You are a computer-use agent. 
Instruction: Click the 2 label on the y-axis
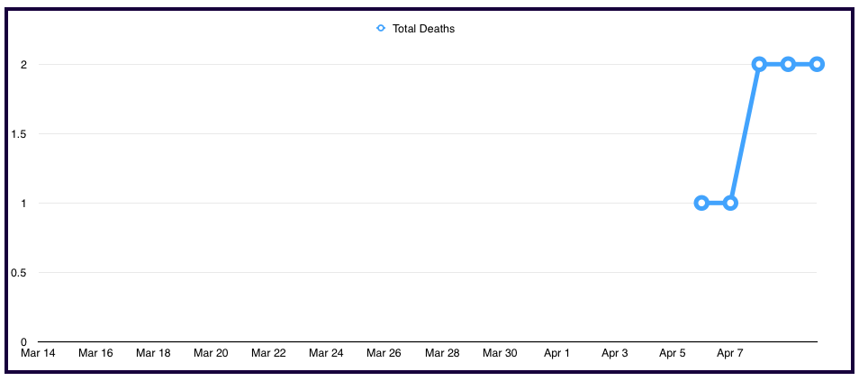(23, 65)
